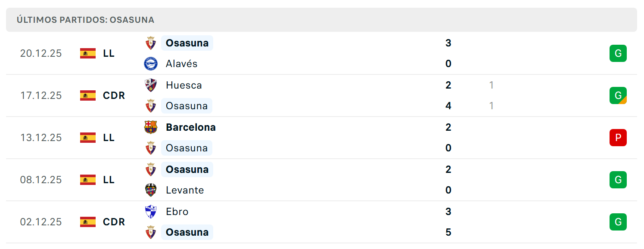Click the Barcelona club crest icon
644x249 pixels.
(x=151, y=127)
